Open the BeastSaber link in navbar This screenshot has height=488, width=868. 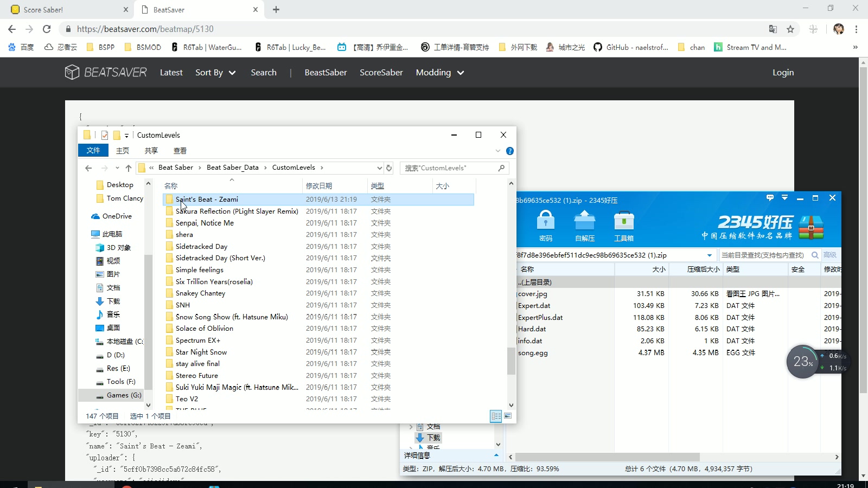(325, 73)
